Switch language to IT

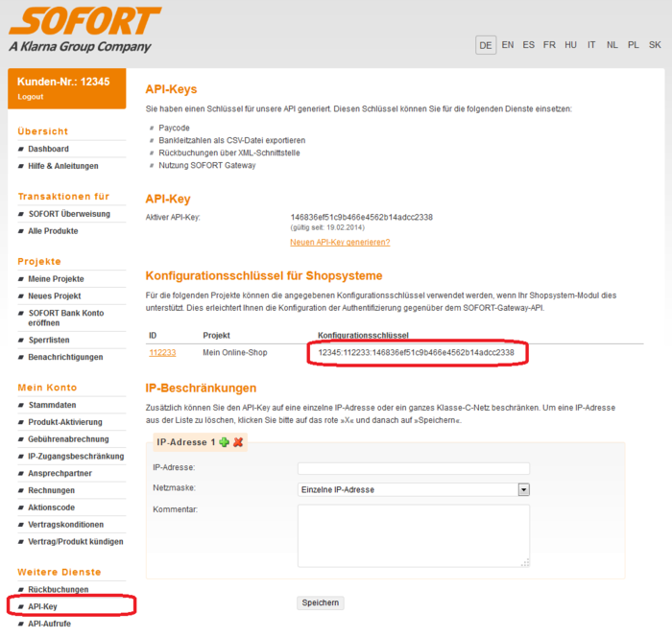591,45
